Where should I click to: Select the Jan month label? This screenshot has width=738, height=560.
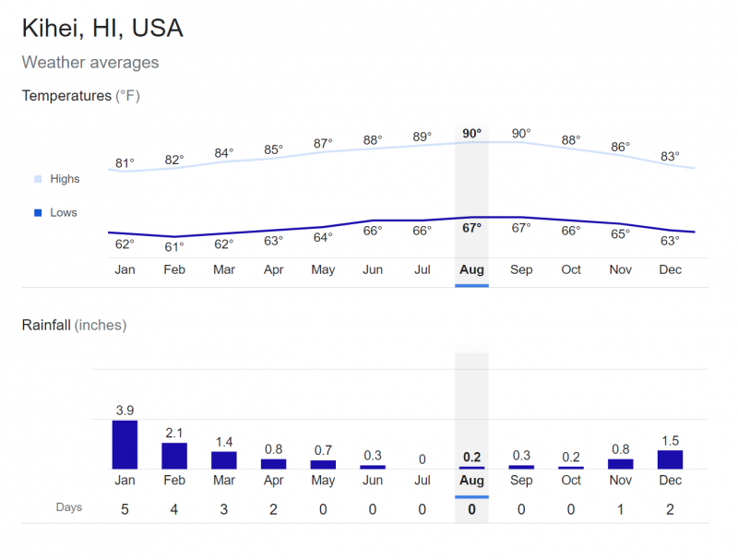pos(125,269)
